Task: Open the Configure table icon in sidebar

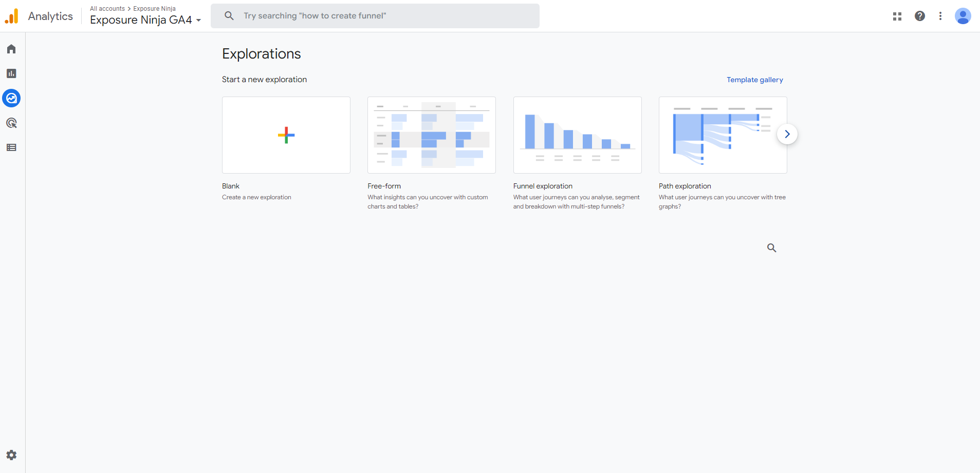Action: pos(11,147)
